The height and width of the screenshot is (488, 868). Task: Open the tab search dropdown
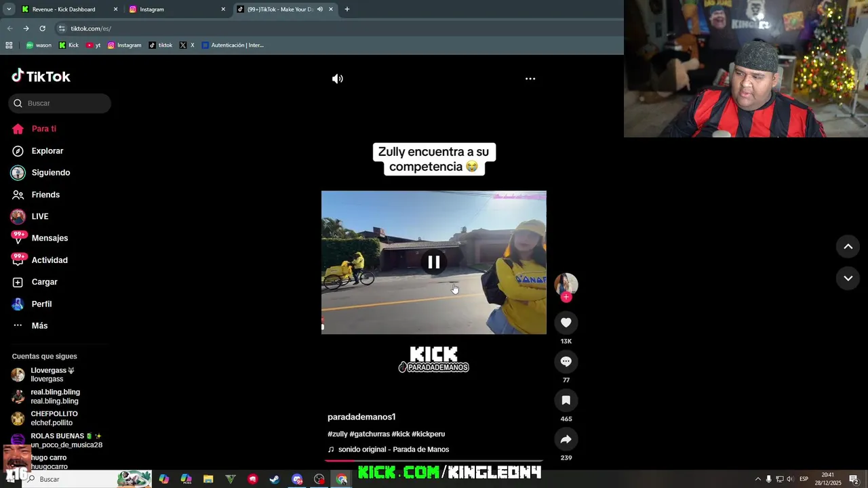point(9,9)
